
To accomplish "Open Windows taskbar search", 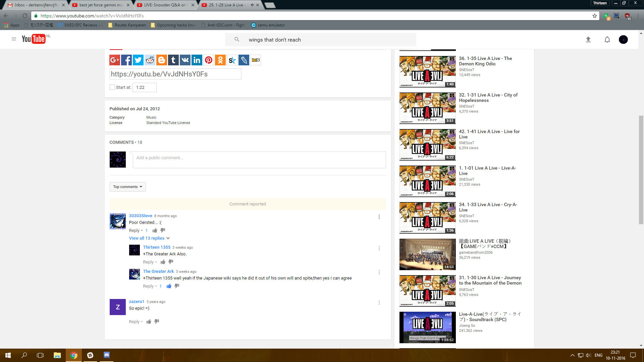I will click(24, 355).
